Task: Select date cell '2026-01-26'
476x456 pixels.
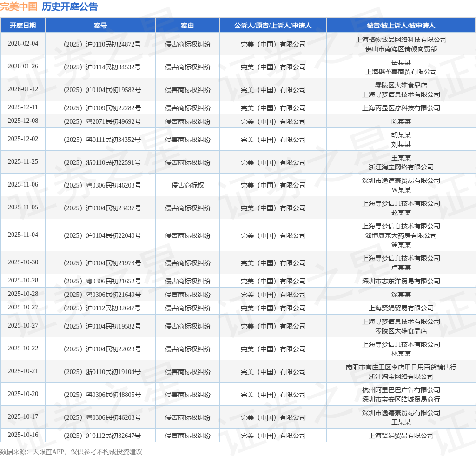Action: coord(23,66)
